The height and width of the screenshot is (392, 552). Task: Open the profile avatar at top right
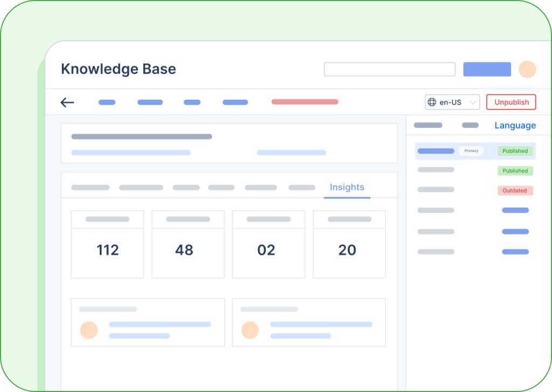pyautogui.click(x=527, y=69)
